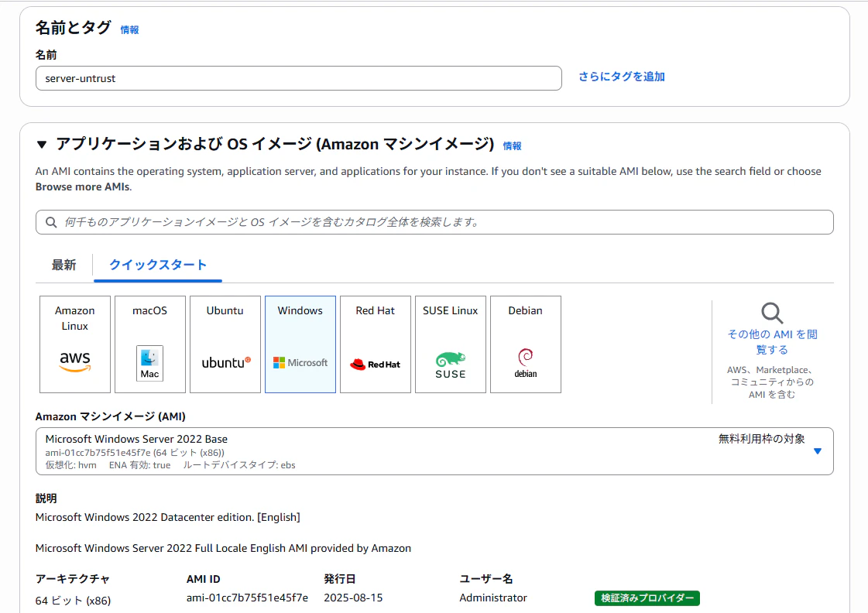Select the Debian AMI tile
The width and height of the screenshot is (868, 613).
coord(525,344)
